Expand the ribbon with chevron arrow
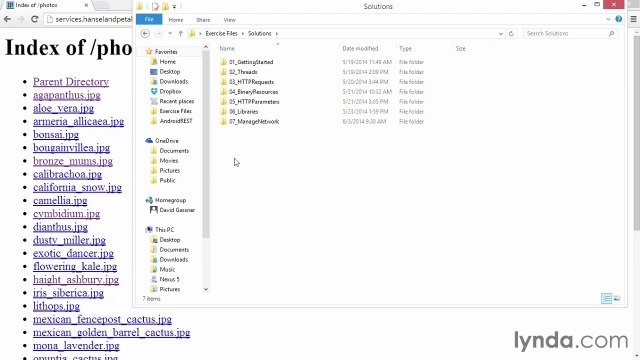The width and height of the screenshot is (640, 360). click(608, 19)
